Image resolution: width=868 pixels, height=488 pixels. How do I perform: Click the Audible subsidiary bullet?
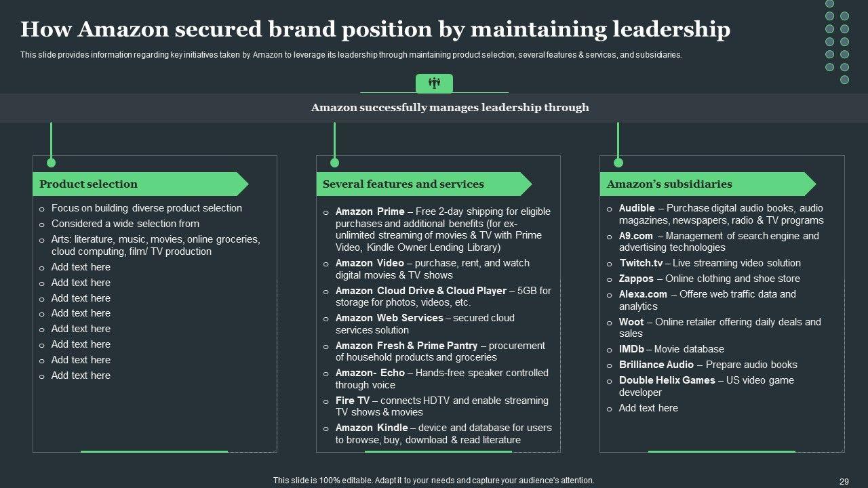pyautogui.click(x=720, y=214)
